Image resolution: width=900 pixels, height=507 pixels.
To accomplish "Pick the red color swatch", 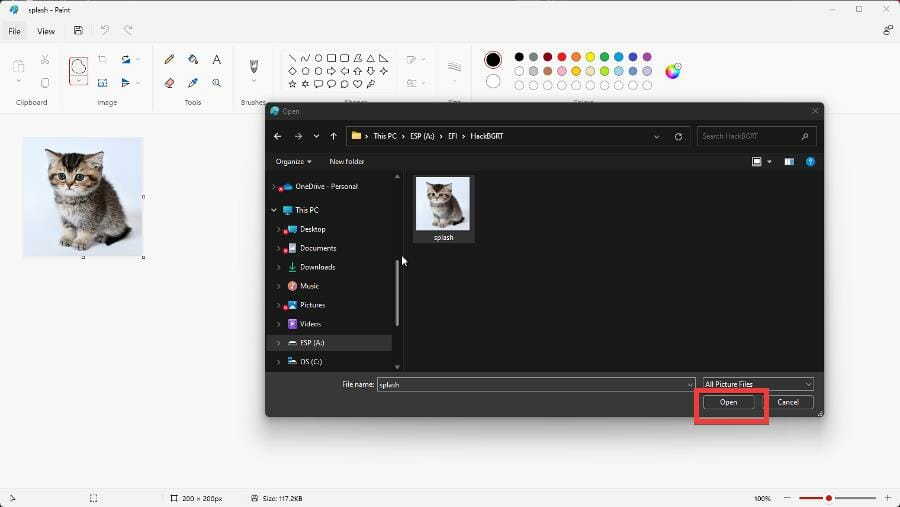I will [562, 57].
